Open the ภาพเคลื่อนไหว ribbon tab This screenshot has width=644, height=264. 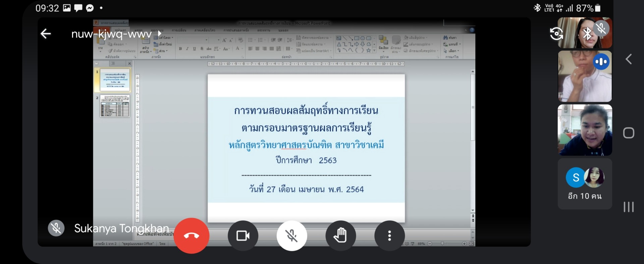coord(205,30)
